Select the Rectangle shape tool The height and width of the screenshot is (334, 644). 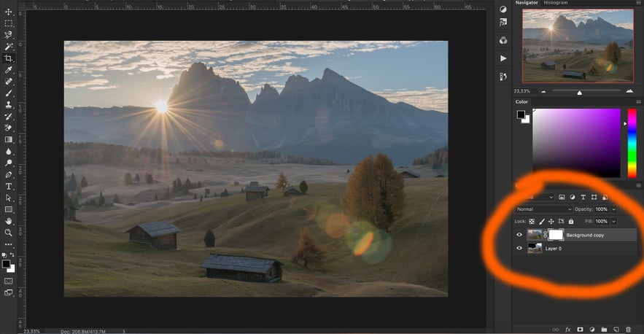coord(8,209)
